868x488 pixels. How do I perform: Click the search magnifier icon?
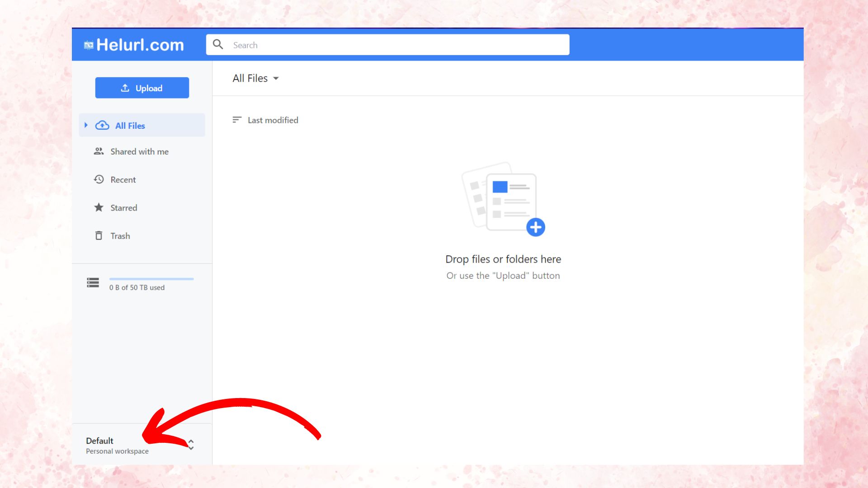(218, 44)
